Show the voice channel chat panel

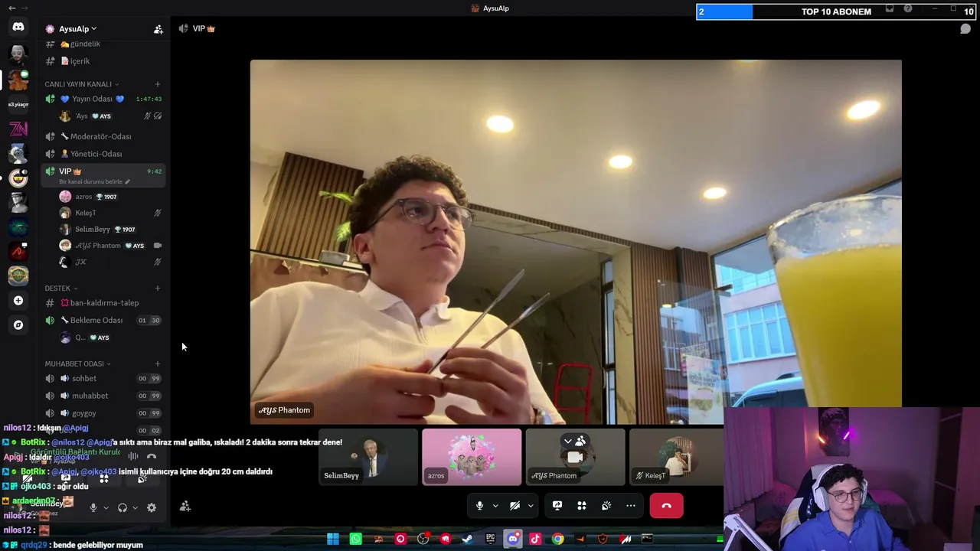click(x=965, y=29)
